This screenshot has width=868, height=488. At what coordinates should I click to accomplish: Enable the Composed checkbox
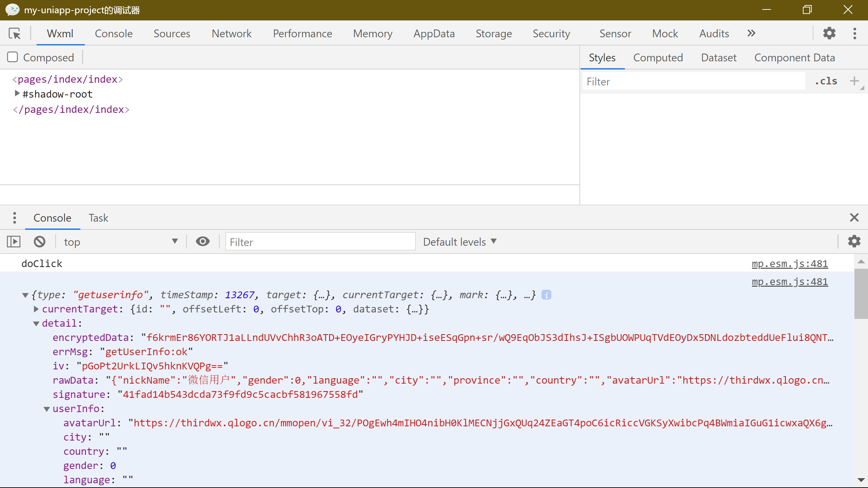point(13,57)
